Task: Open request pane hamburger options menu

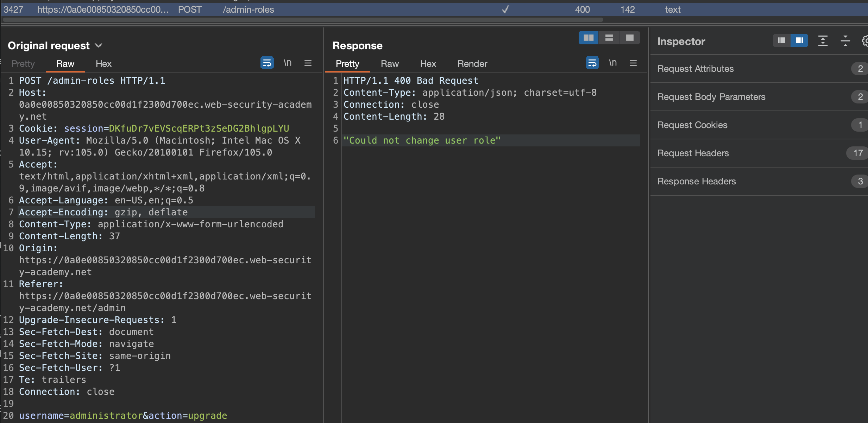Action: (308, 63)
